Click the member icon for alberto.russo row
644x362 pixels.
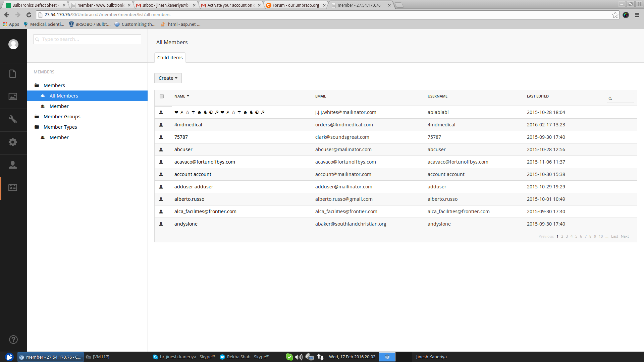pyautogui.click(x=161, y=199)
